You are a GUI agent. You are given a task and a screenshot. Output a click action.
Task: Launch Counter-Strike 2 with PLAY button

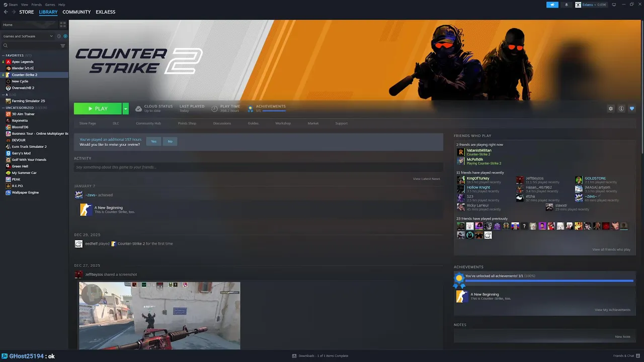[98, 109]
